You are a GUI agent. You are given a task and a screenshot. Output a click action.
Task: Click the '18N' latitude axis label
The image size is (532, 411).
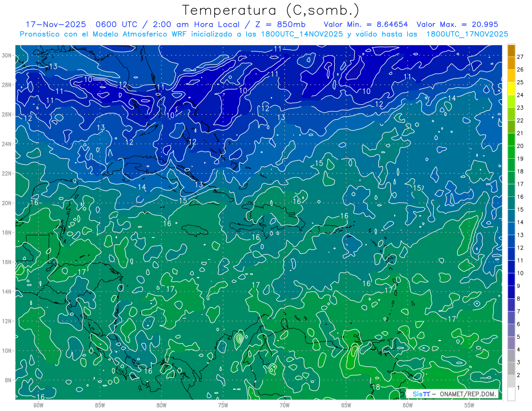click(7, 232)
